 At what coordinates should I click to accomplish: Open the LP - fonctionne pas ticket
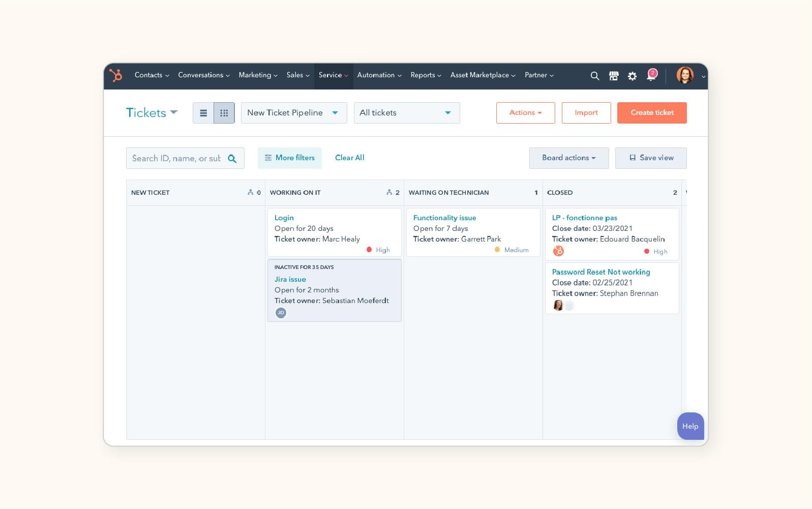pos(585,218)
